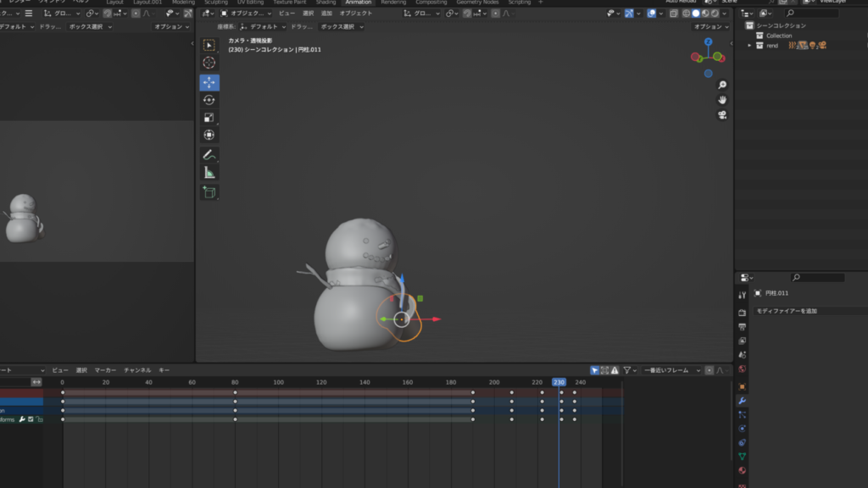Select the Measure tool
This screenshot has height=488, width=868.
pos(209,173)
